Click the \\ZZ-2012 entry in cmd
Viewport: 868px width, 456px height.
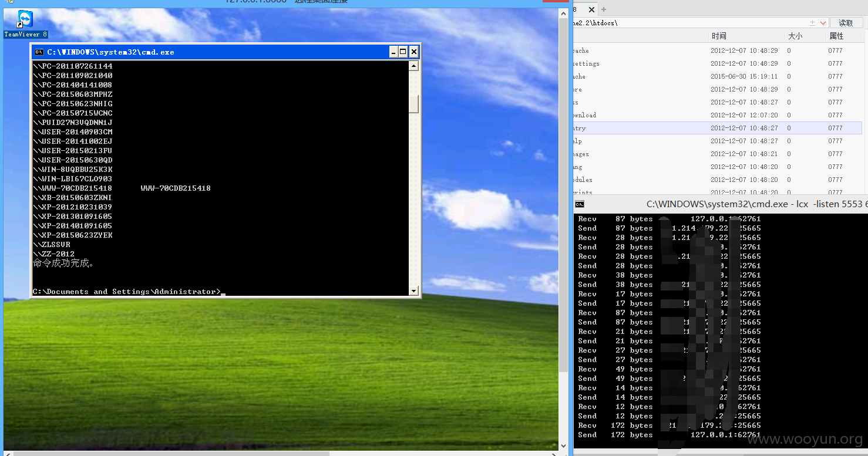53,254
